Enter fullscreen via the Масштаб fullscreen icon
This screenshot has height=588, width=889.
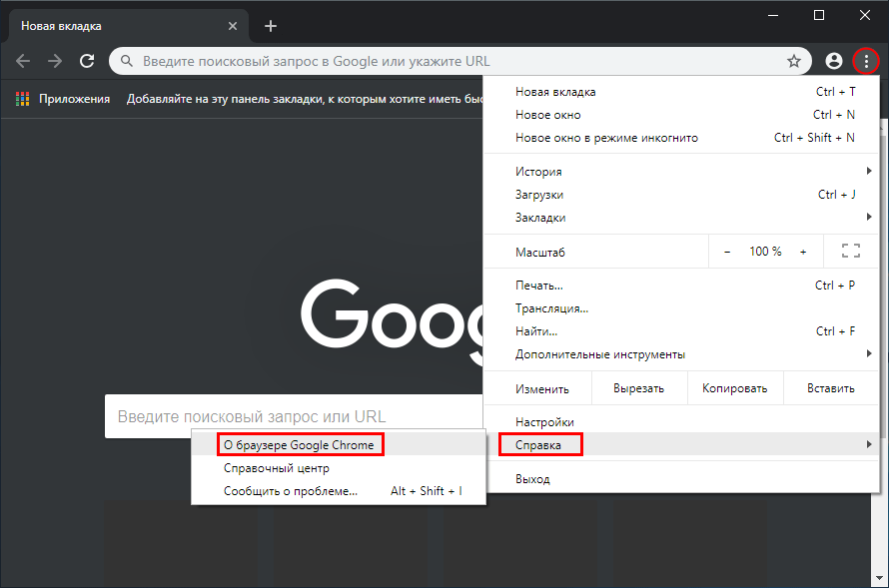coord(850,252)
